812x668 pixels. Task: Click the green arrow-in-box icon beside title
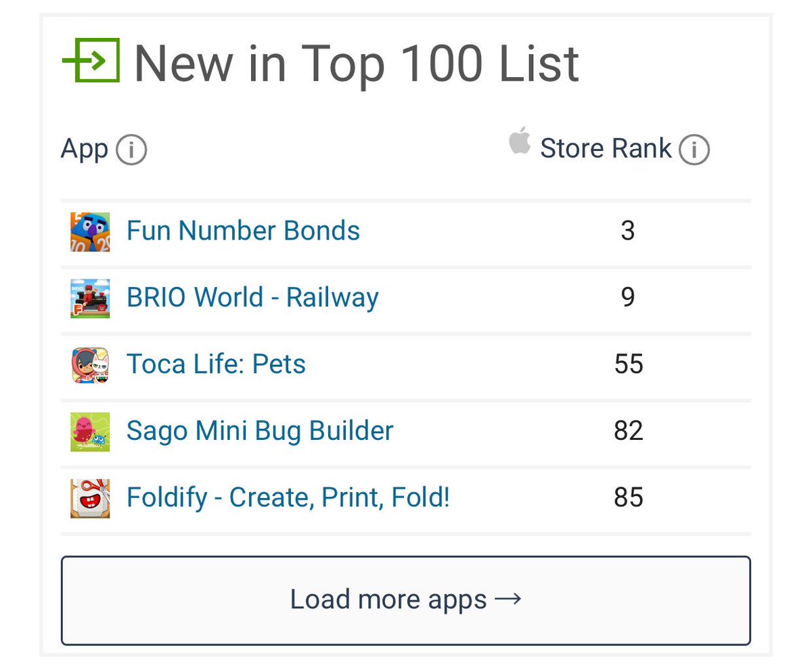coord(91,60)
